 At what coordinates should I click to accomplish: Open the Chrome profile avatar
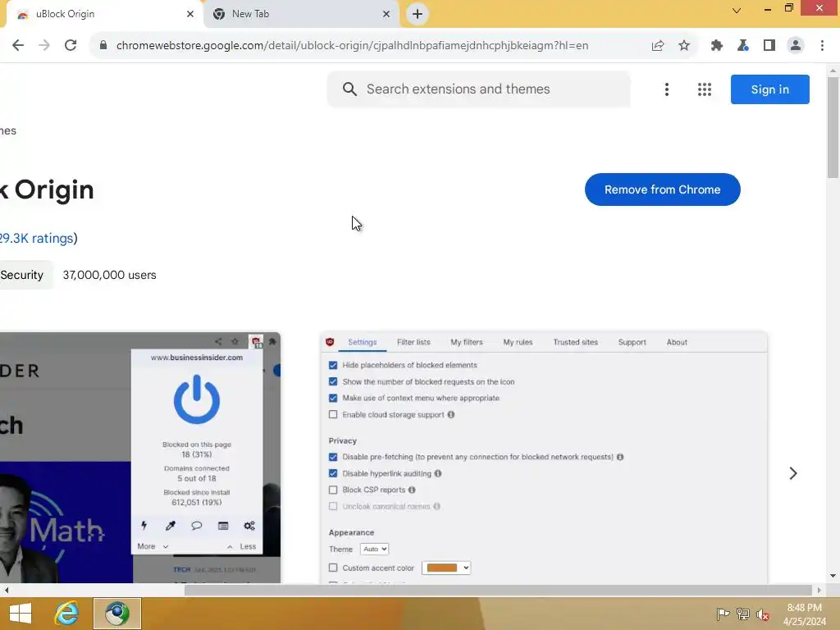796,46
